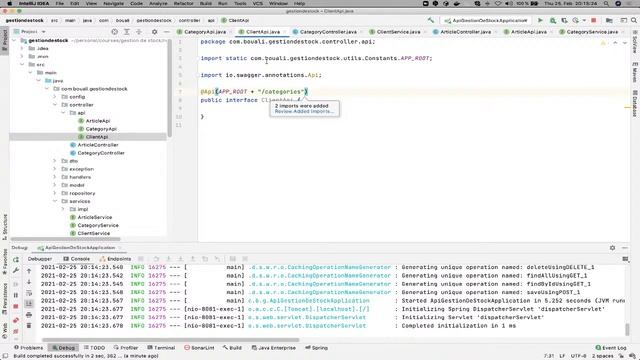The width and height of the screenshot is (640, 360).
Task: Collapse all in the Project panel toolbar
Action: coord(139,31)
